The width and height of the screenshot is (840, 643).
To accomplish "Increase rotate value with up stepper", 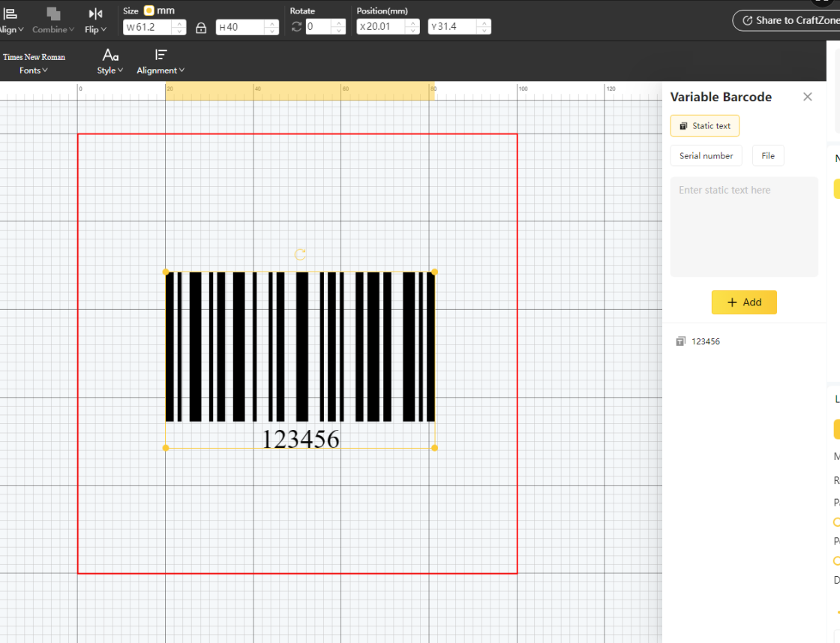I will click(x=338, y=23).
